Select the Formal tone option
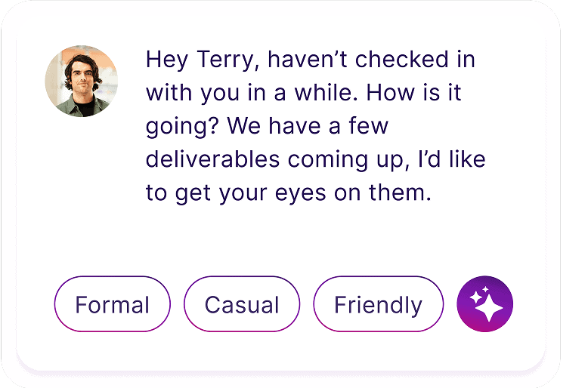The height and width of the screenshot is (388, 588). 113,304
